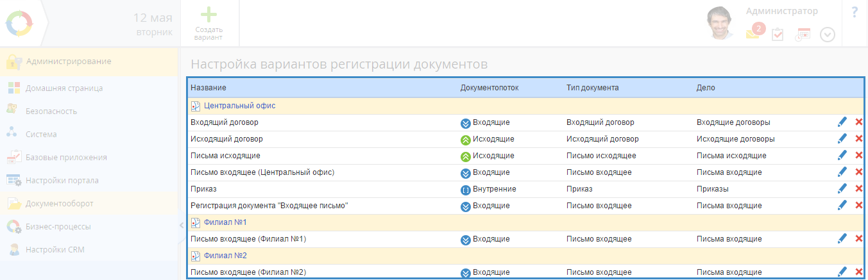Image resolution: width=868 pixels, height=280 pixels.
Task: Open Безопасность section in the sidebar
Action: [51, 111]
